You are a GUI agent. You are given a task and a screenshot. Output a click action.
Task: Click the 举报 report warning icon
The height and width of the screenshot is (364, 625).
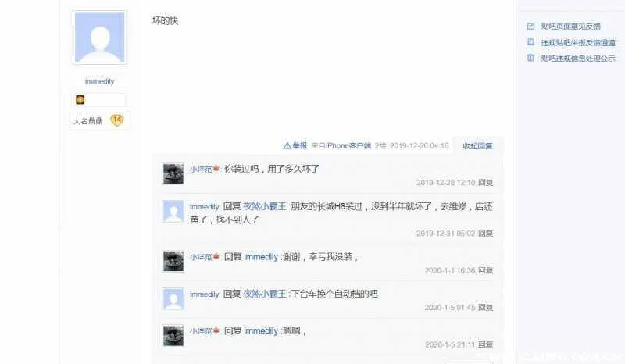pos(287,146)
